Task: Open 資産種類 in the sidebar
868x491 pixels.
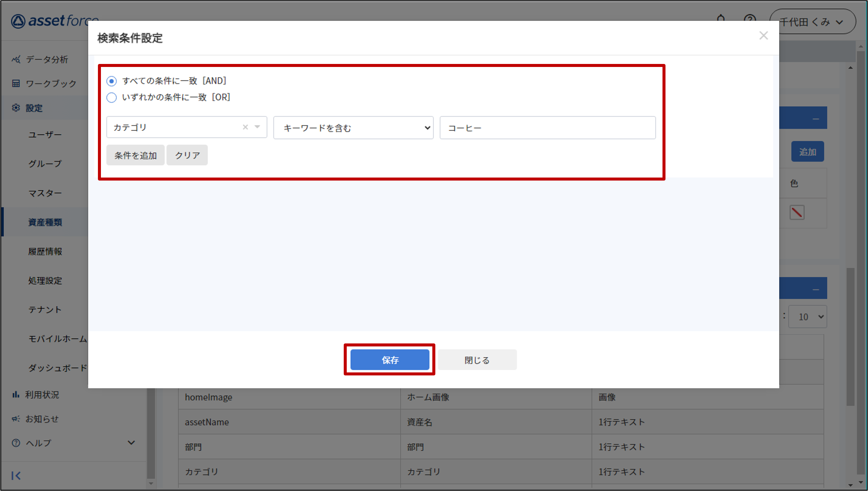Action: coord(45,222)
